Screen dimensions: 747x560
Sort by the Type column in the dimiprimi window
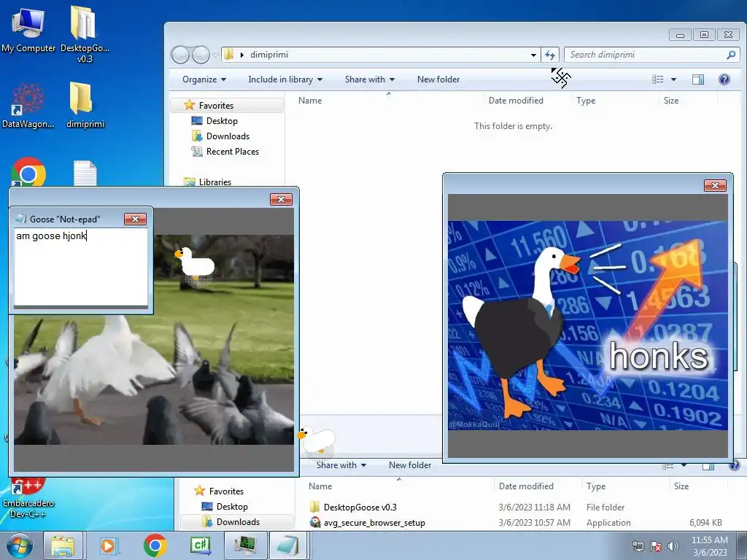click(586, 101)
